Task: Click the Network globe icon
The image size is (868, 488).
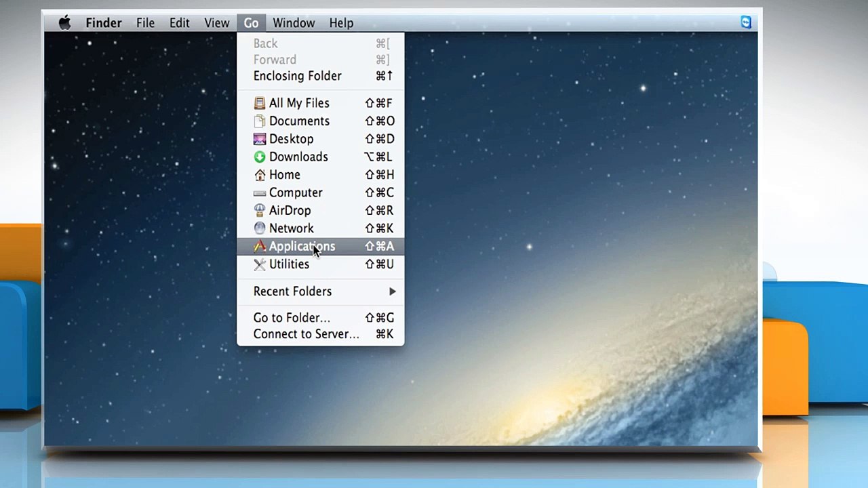Action: (260, 228)
